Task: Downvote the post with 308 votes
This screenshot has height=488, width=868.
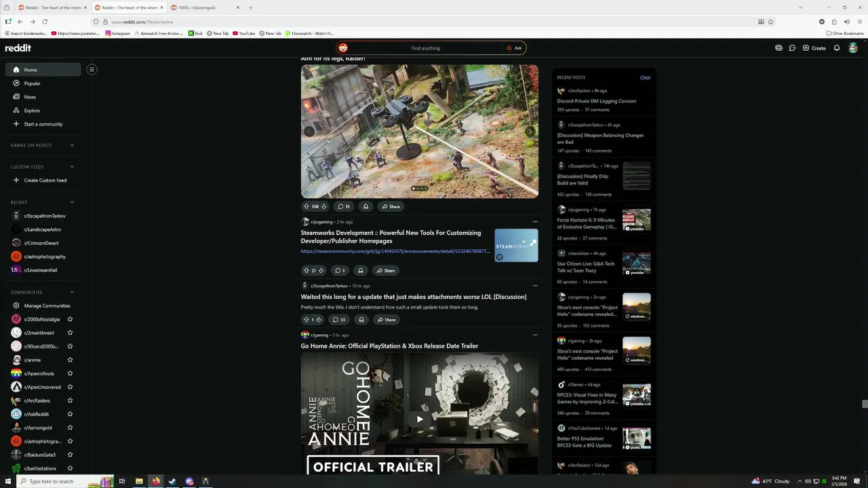Action: pyautogui.click(x=323, y=206)
